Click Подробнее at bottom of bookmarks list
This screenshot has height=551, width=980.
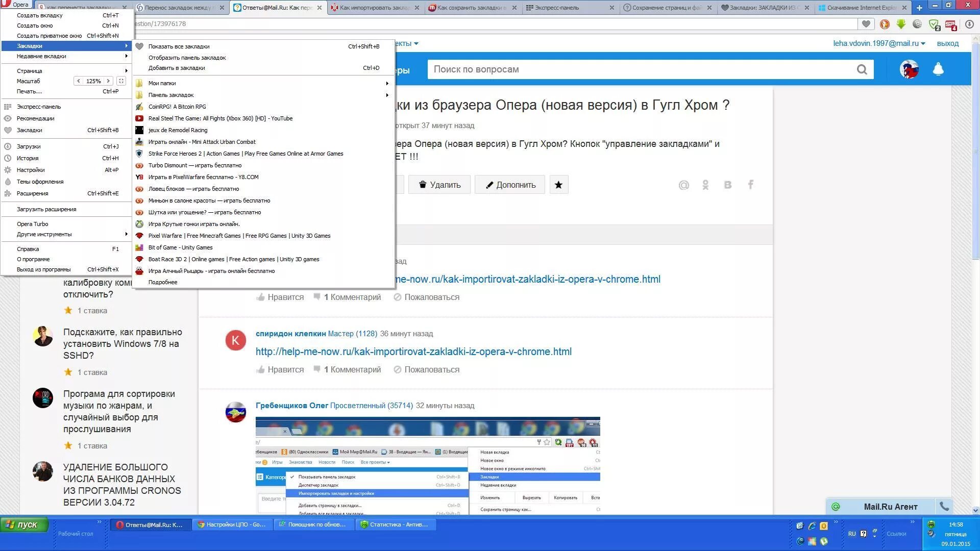click(x=263, y=282)
